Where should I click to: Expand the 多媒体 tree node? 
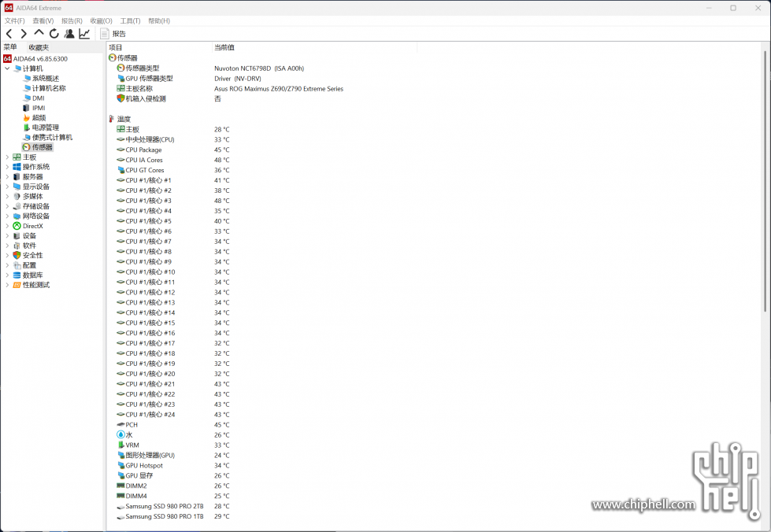[x=7, y=196]
